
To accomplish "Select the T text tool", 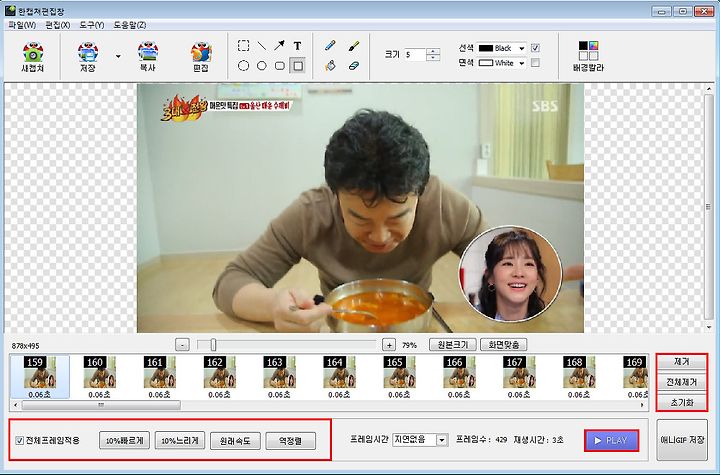I will click(x=298, y=45).
